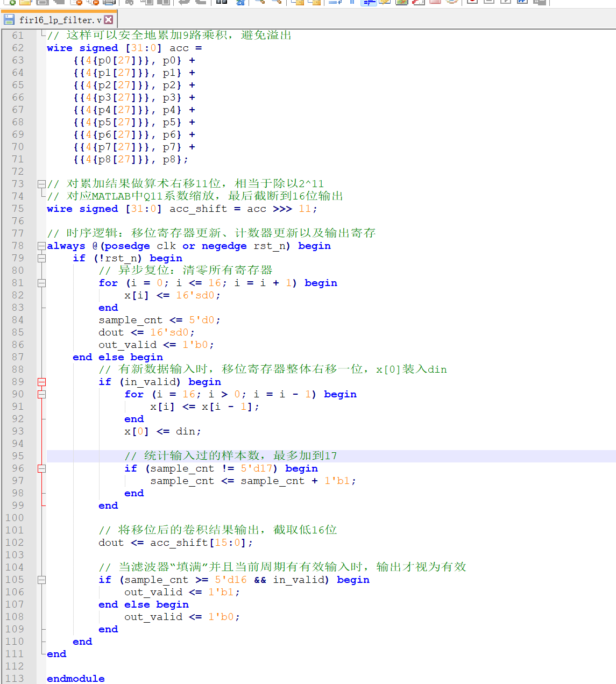Click the highlighted comment on line 95
The height and width of the screenshot is (684, 616).
231,456
